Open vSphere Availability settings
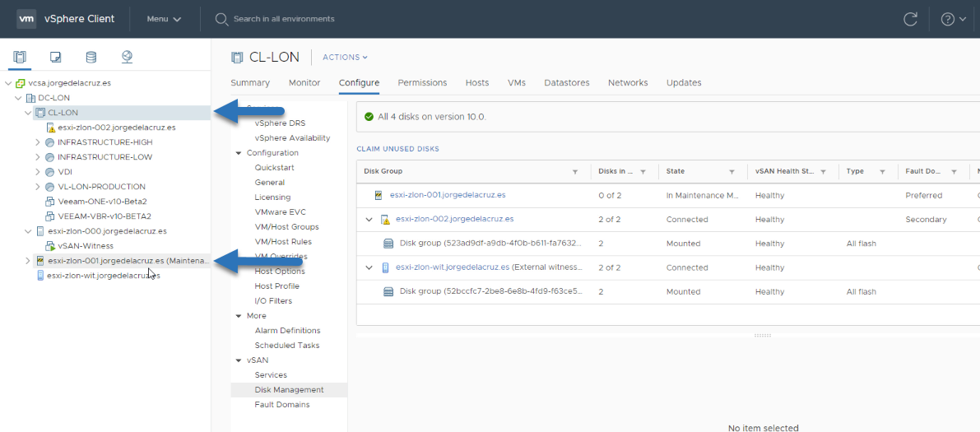The width and height of the screenshot is (980, 432). 292,138
